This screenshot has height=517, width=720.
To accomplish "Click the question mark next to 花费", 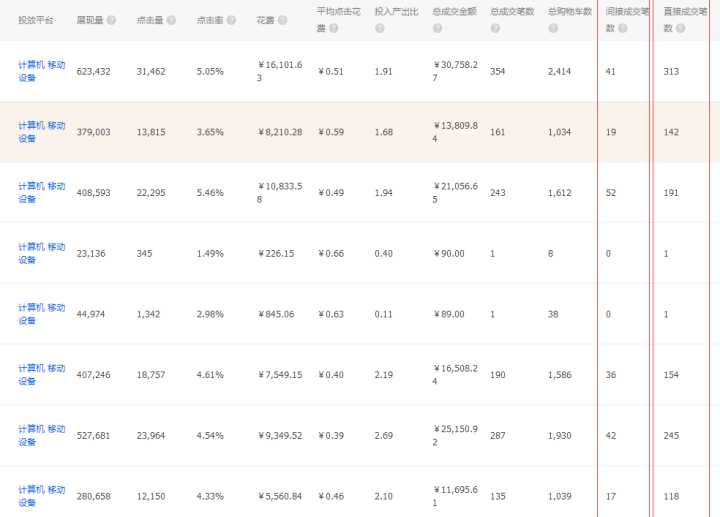I will tap(282, 20).
